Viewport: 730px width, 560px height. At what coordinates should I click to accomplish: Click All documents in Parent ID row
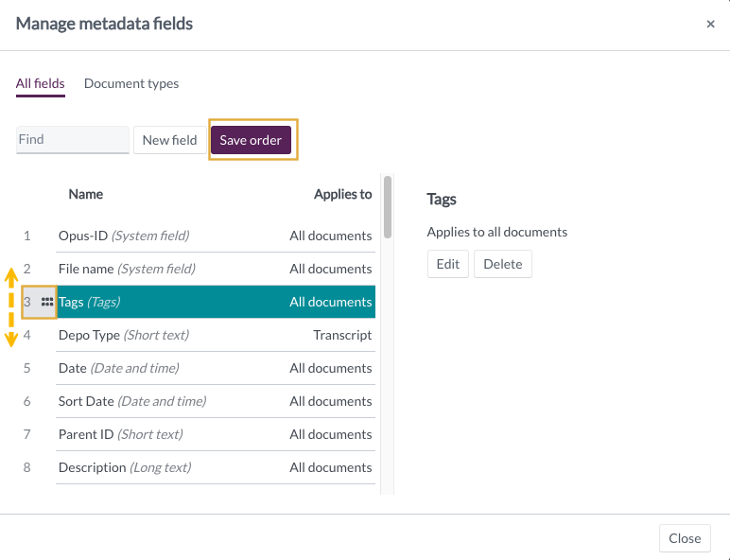point(331,434)
